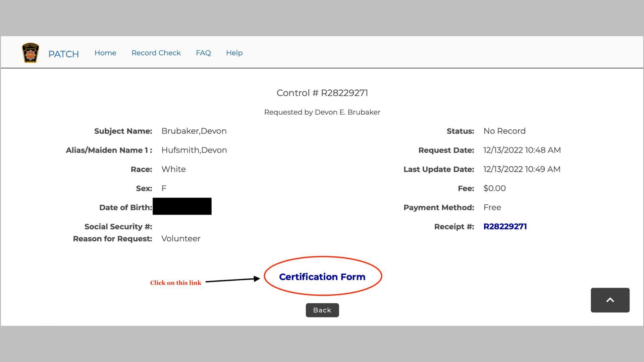Open the FAQ navigation link
Image resolution: width=644 pixels, height=362 pixels.
(203, 53)
